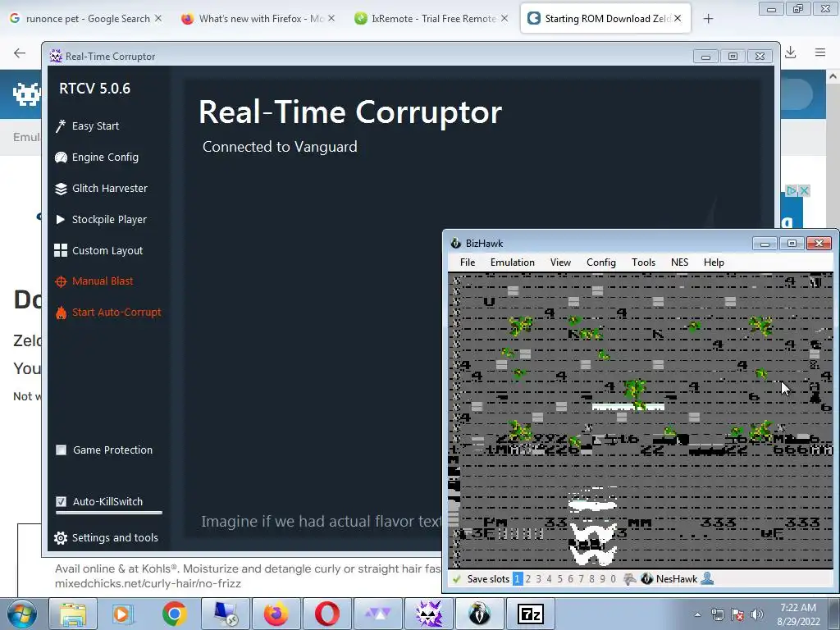Select save slot 2 in BizHawk
Image resolution: width=840 pixels, height=630 pixels.
(x=528, y=579)
